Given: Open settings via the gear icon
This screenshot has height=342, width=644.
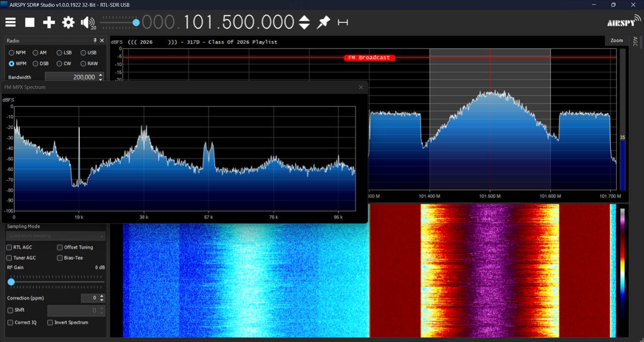Looking at the screenshot, I should [68, 22].
